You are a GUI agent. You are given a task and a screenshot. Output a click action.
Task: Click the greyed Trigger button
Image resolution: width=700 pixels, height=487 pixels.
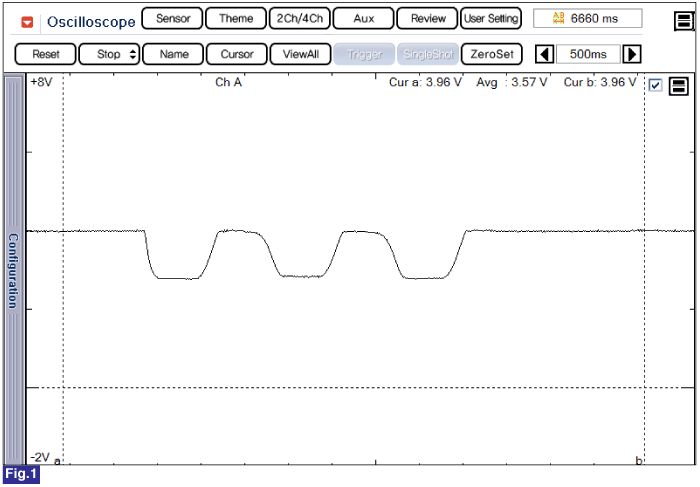coord(364,54)
